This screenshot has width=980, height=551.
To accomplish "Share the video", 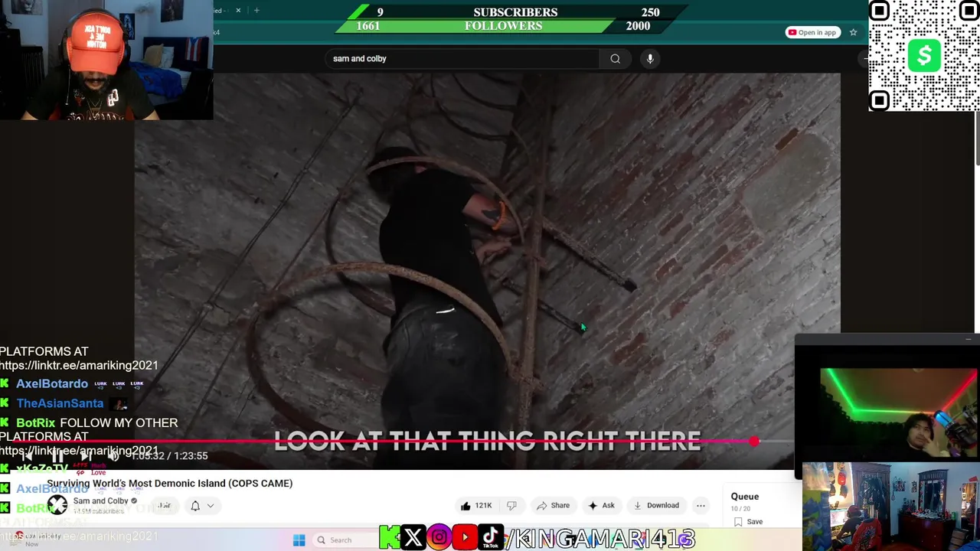I will coord(553,506).
